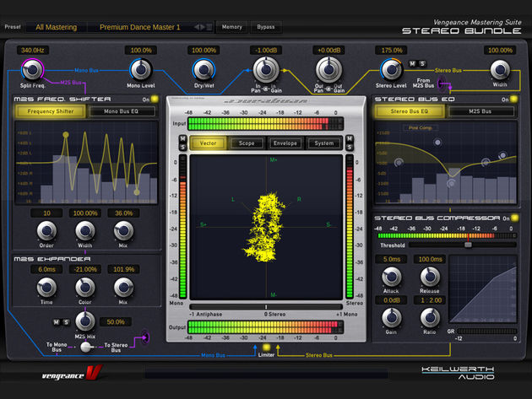
Task: Click the Freq. Shifter Width knob
Action: [x=84, y=231]
